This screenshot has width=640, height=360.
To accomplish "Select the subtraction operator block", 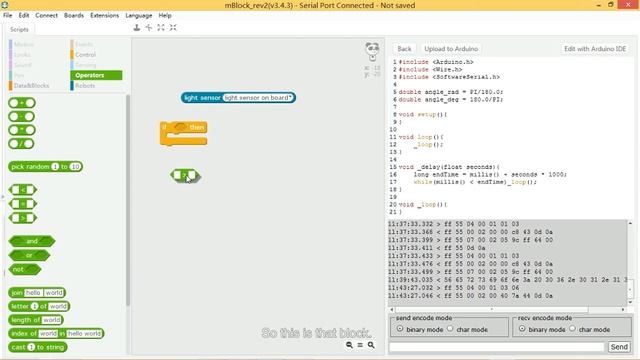I will point(22,116).
